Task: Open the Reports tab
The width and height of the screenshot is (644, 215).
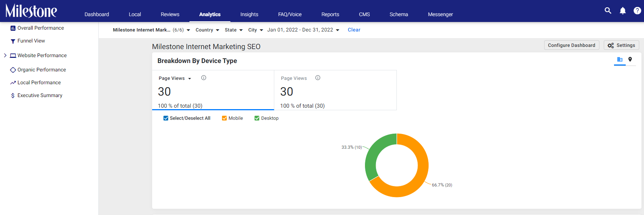Action: 330,14
